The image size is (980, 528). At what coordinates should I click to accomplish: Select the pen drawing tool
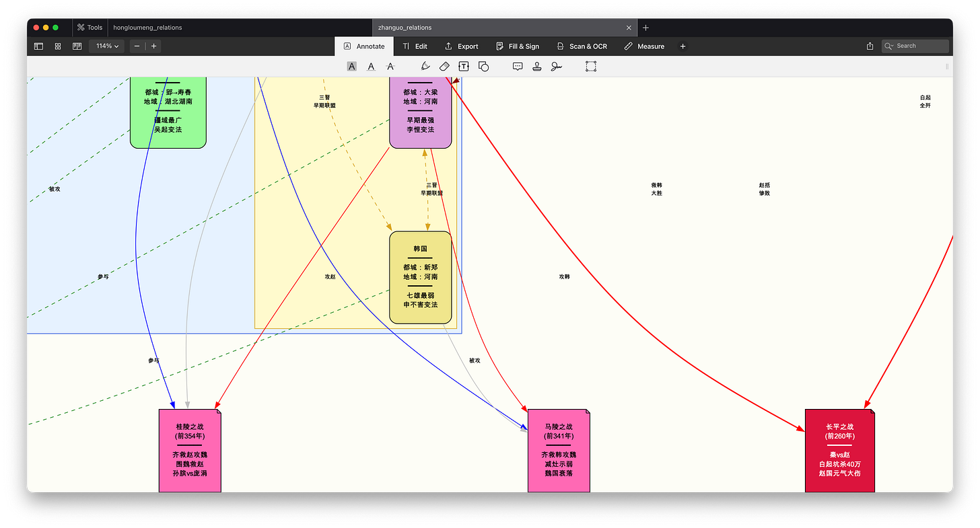pos(425,66)
